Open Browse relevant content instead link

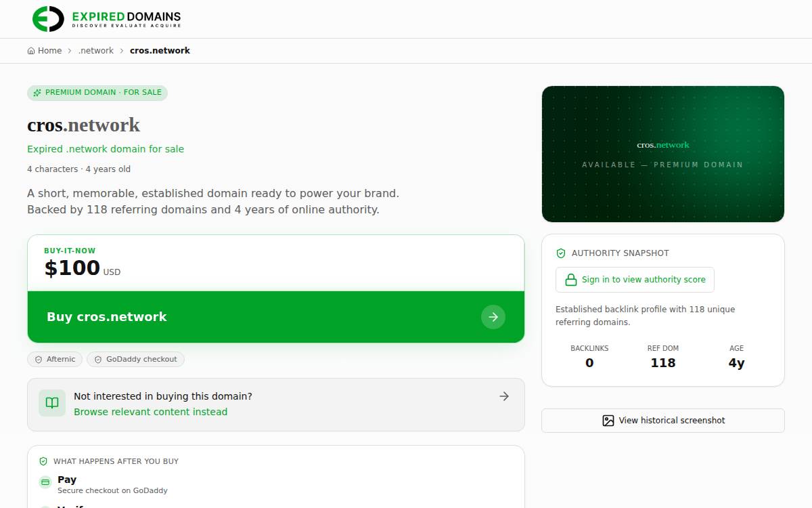click(x=150, y=412)
